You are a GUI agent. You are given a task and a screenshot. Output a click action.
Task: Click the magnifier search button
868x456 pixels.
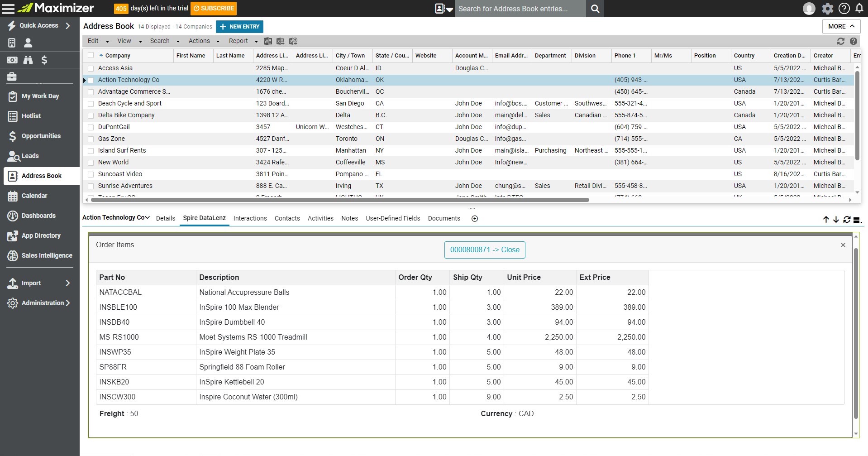(x=595, y=9)
